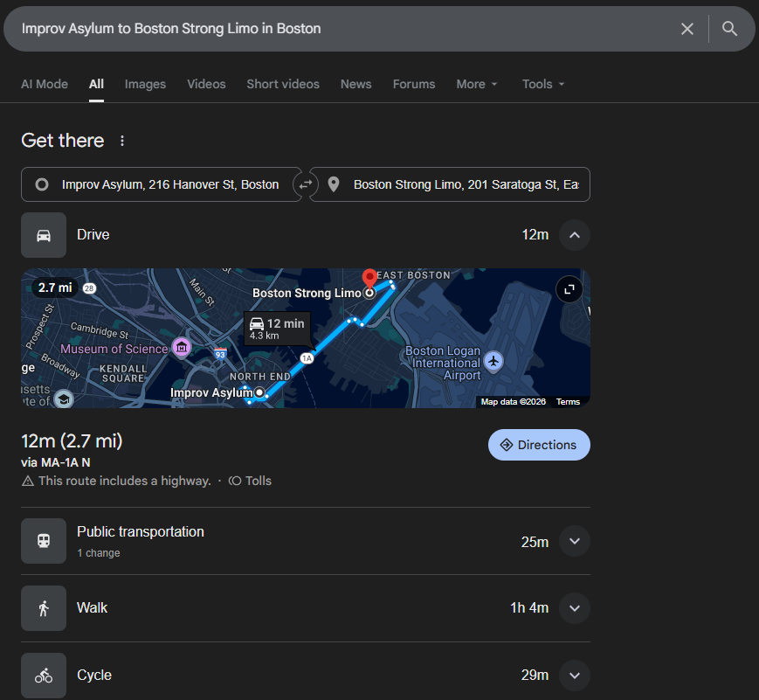Select the Public transportation train icon
Viewport: 759px width, 700px height.
coord(44,541)
